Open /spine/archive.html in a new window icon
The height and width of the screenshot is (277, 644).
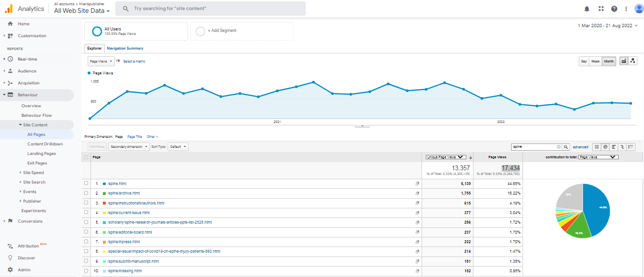[417, 193]
